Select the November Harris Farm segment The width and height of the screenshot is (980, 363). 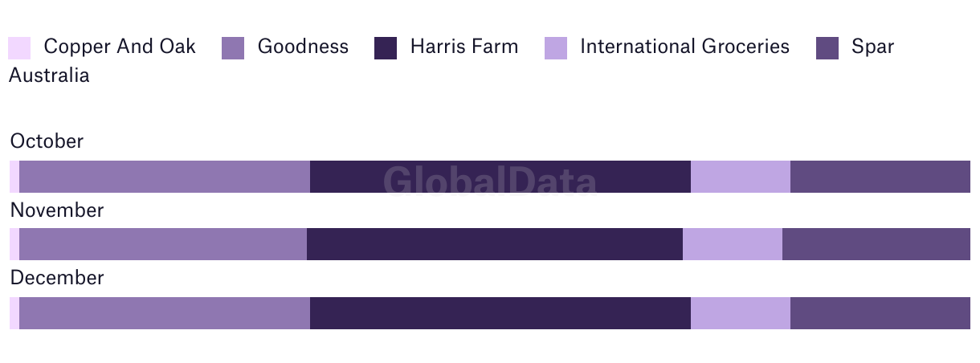coord(495,244)
